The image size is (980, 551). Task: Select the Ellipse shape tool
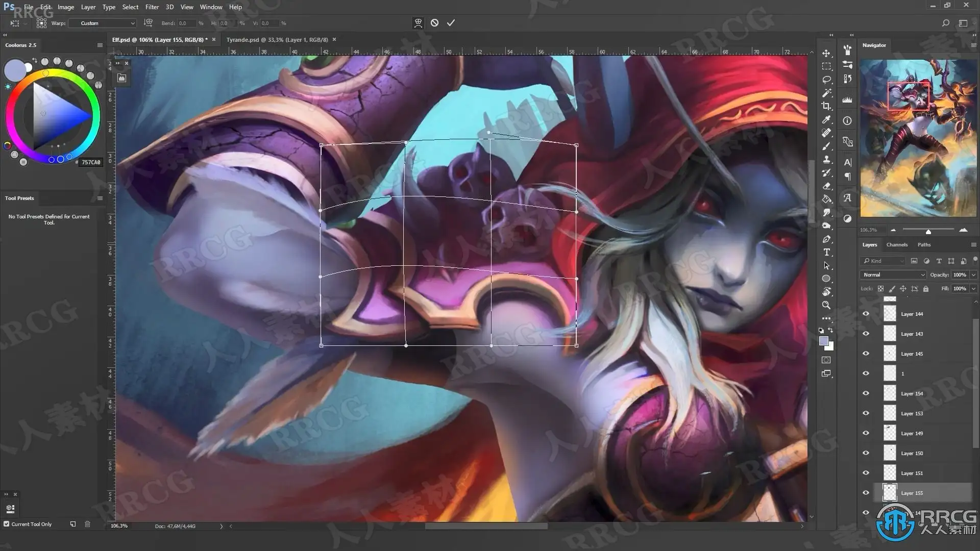tap(826, 279)
